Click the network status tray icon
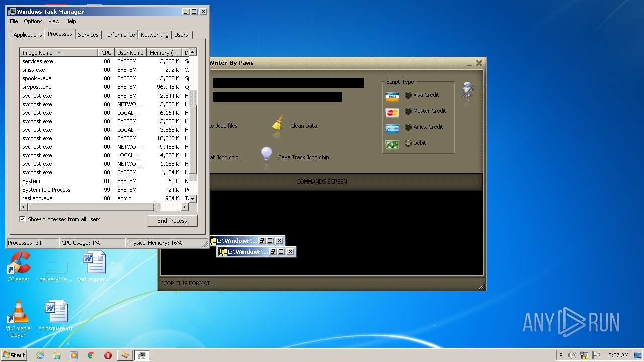 point(584,355)
